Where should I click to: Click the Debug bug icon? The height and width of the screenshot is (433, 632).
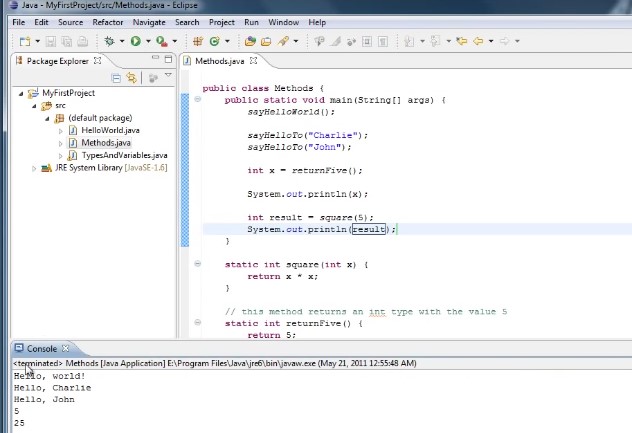(x=109, y=41)
